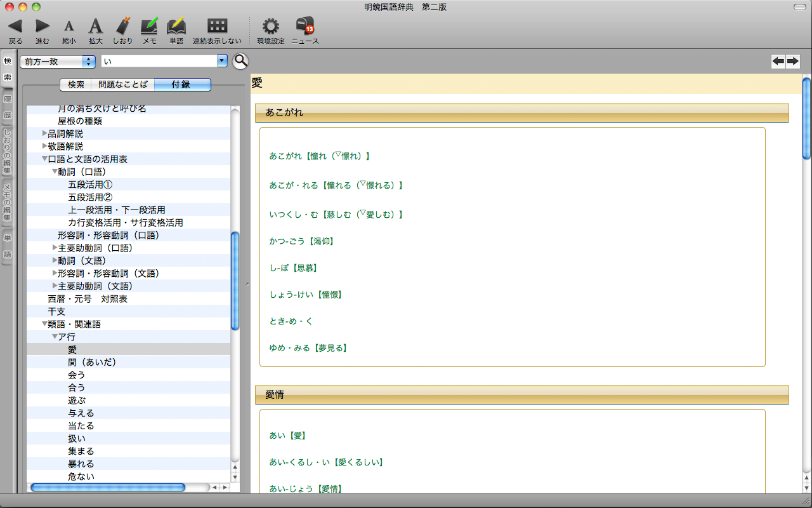Click the magnifying glass search button
Image resolution: width=812 pixels, height=508 pixels.
(x=240, y=61)
